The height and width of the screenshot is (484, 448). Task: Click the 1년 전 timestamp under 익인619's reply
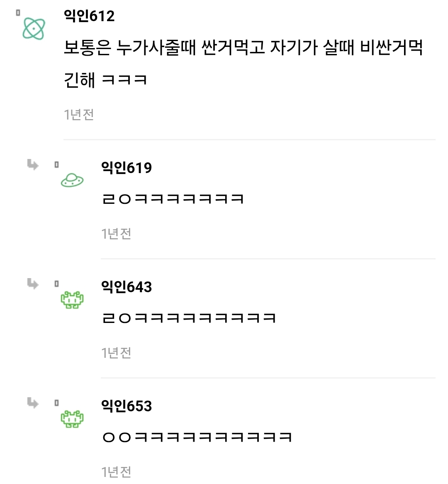(x=116, y=233)
